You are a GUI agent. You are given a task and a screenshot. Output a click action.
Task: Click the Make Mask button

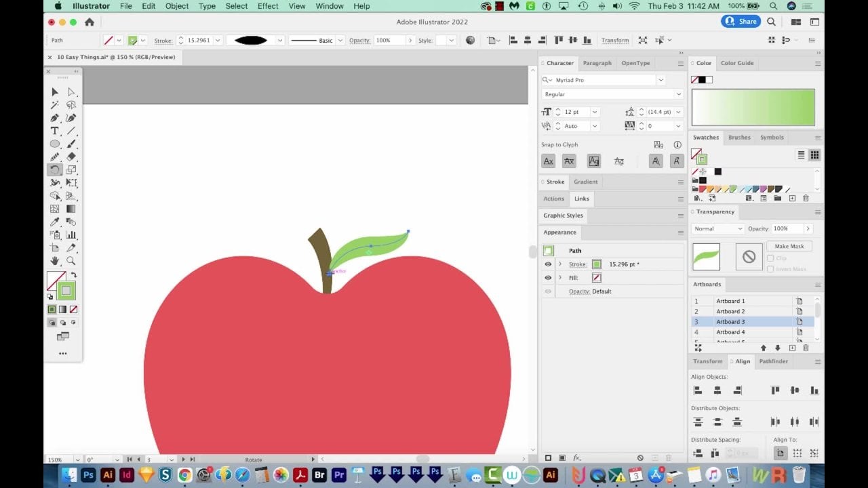point(789,246)
